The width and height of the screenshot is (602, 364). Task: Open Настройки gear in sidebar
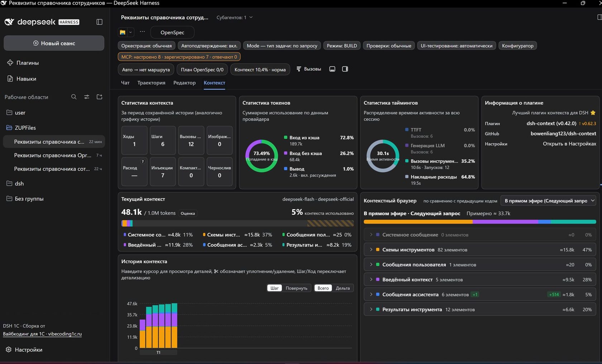click(x=24, y=350)
